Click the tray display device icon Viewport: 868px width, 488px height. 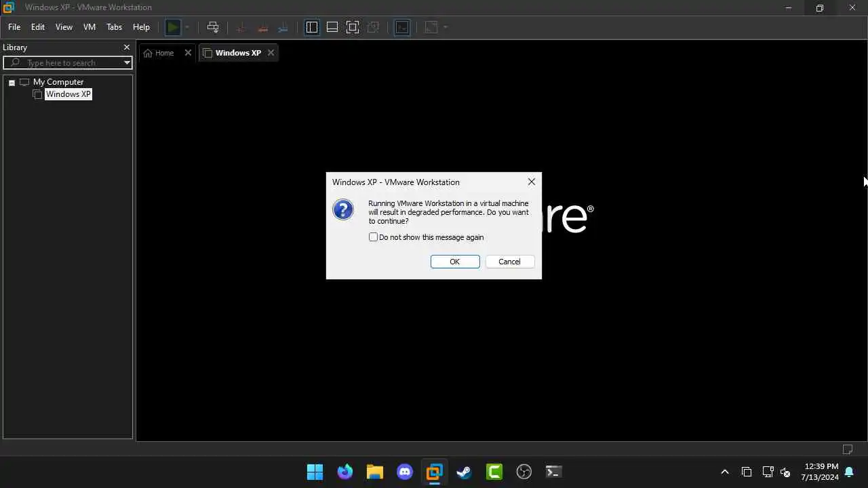coord(747,472)
